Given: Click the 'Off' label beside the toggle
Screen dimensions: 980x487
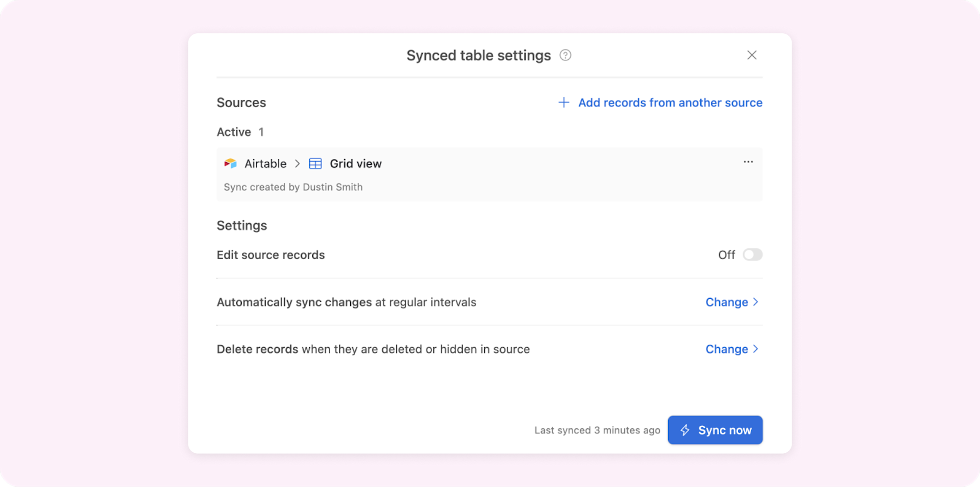Looking at the screenshot, I should (726, 255).
